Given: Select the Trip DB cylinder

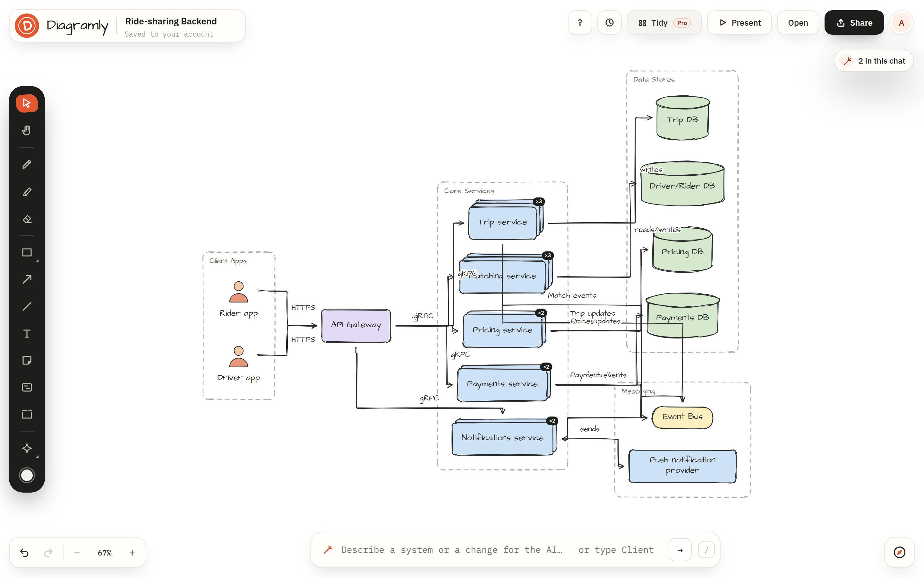Looking at the screenshot, I should click(682, 118).
